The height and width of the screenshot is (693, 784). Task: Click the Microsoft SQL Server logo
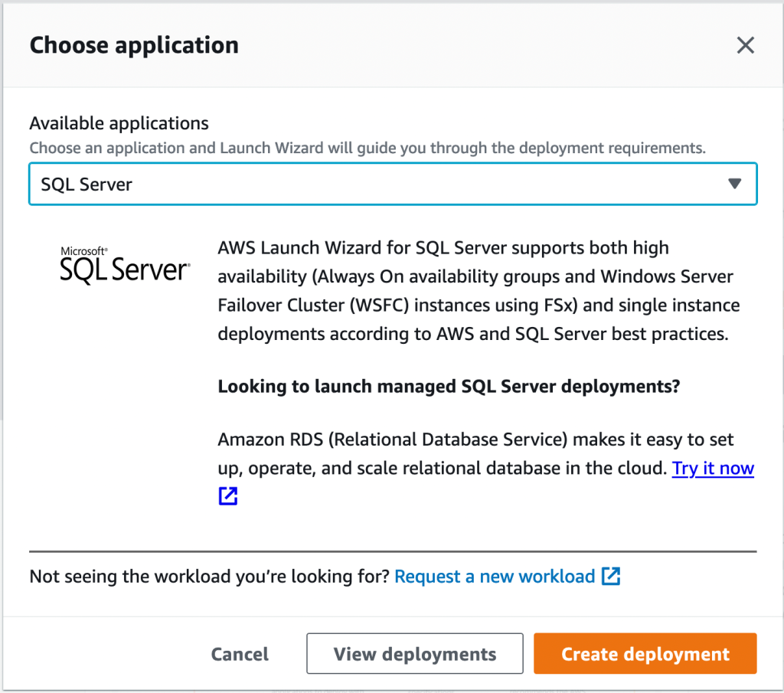(124, 264)
